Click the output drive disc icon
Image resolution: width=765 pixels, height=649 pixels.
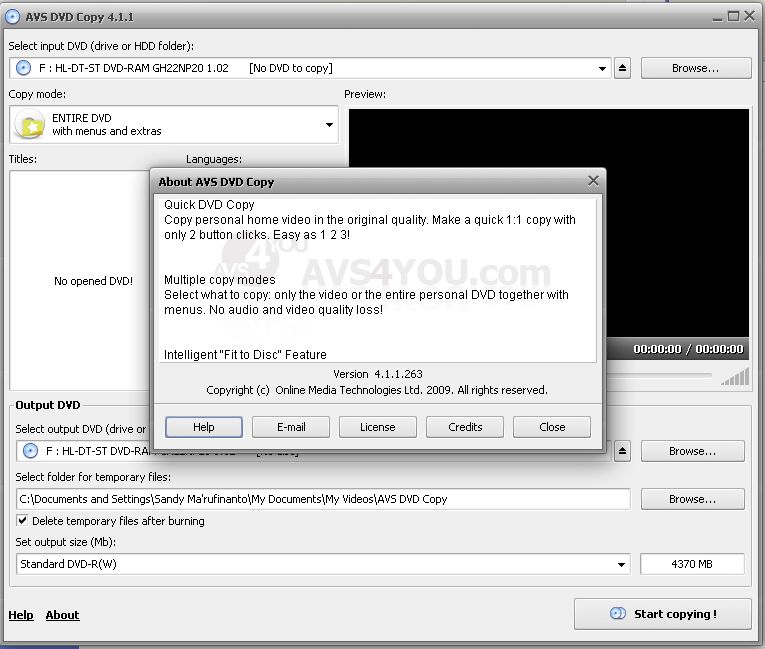[x=30, y=450]
